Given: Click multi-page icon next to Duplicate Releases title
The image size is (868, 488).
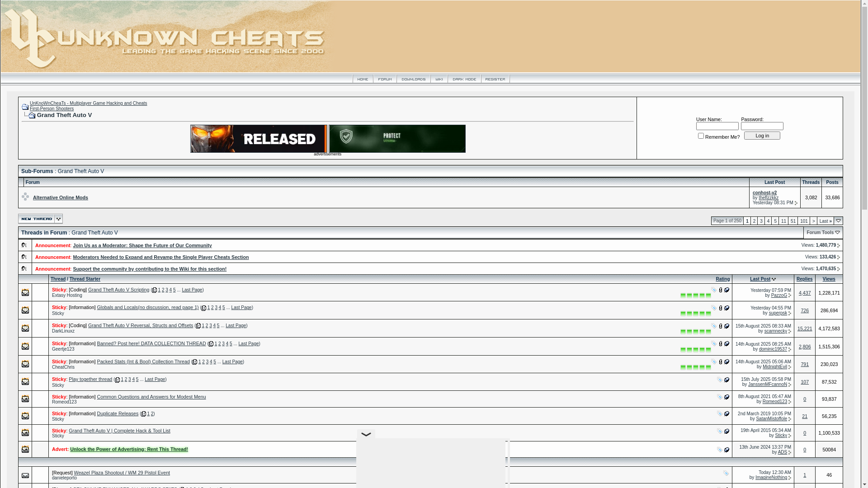Looking at the screenshot, I should click(144, 414).
